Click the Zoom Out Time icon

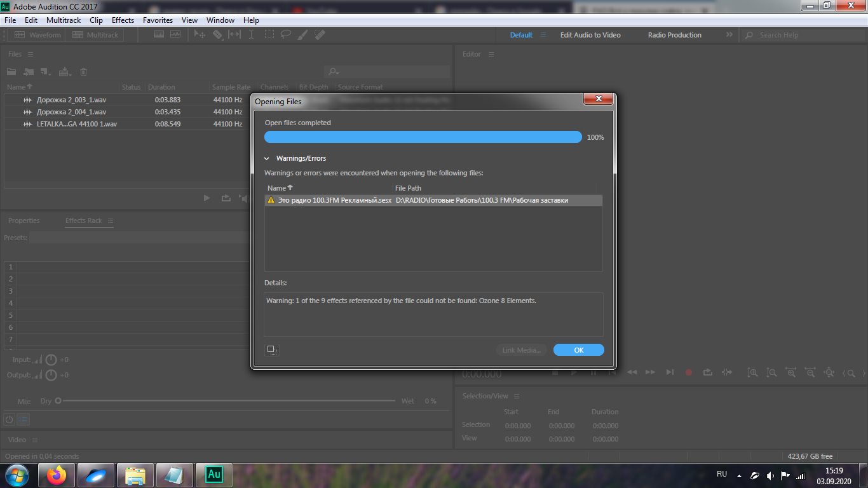point(810,373)
